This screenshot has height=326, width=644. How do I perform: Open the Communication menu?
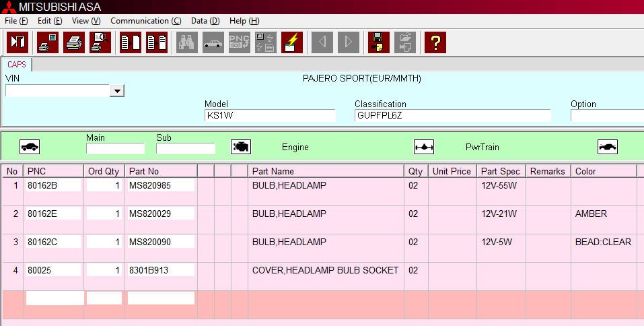[146, 21]
